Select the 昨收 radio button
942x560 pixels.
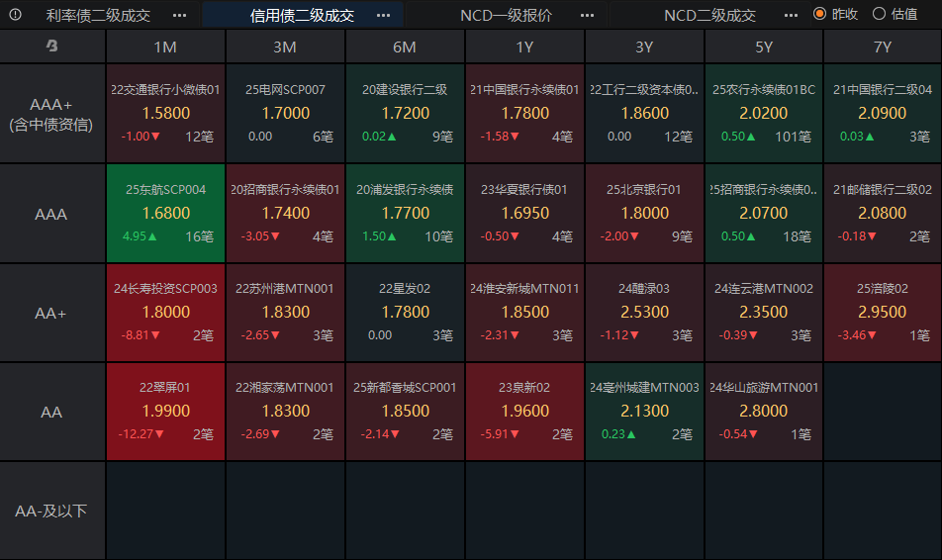coord(819,14)
